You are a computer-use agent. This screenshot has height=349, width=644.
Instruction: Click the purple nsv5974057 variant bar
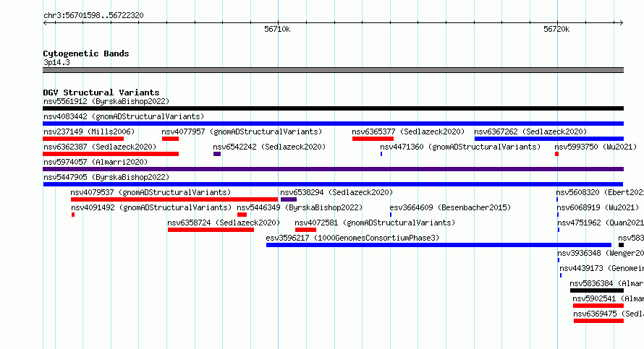pos(333,169)
